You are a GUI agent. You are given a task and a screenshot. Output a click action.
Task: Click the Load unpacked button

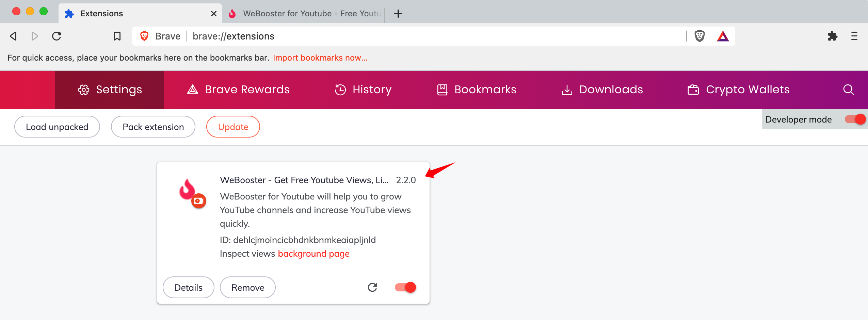coord(57,127)
